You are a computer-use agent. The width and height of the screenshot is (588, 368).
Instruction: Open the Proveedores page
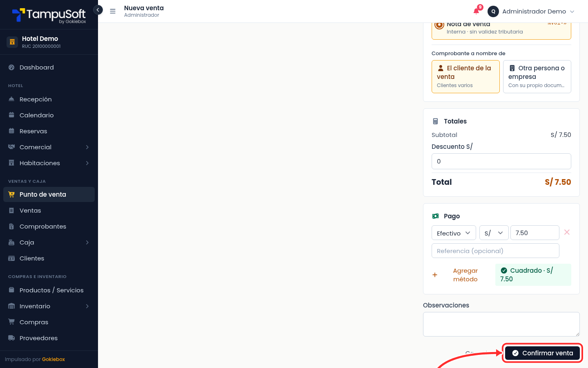pos(49,338)
